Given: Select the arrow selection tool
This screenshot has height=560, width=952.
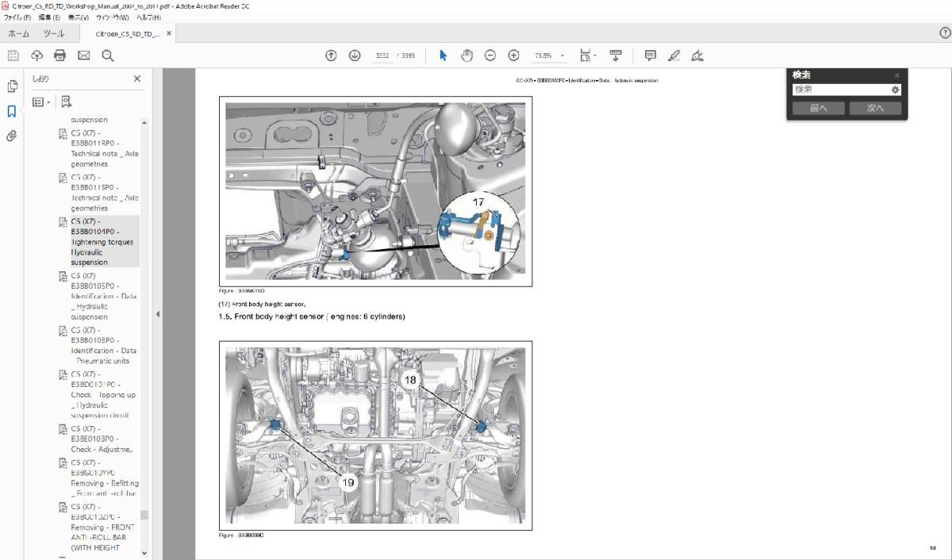Looking at the screenshot, I should point(443,56).
